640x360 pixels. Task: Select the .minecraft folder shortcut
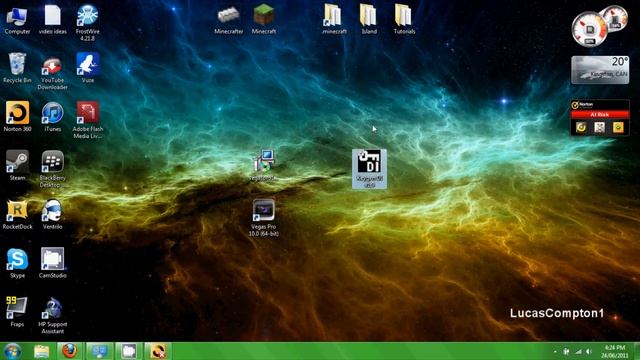pyautogui.click(x=334, y=20)
